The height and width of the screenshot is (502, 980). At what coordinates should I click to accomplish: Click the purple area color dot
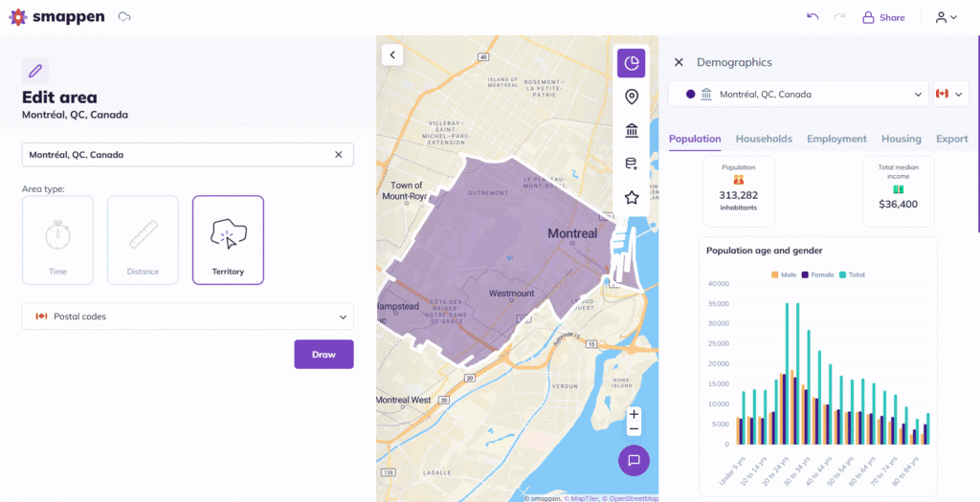pyautogui.click(x=691, y=95)
